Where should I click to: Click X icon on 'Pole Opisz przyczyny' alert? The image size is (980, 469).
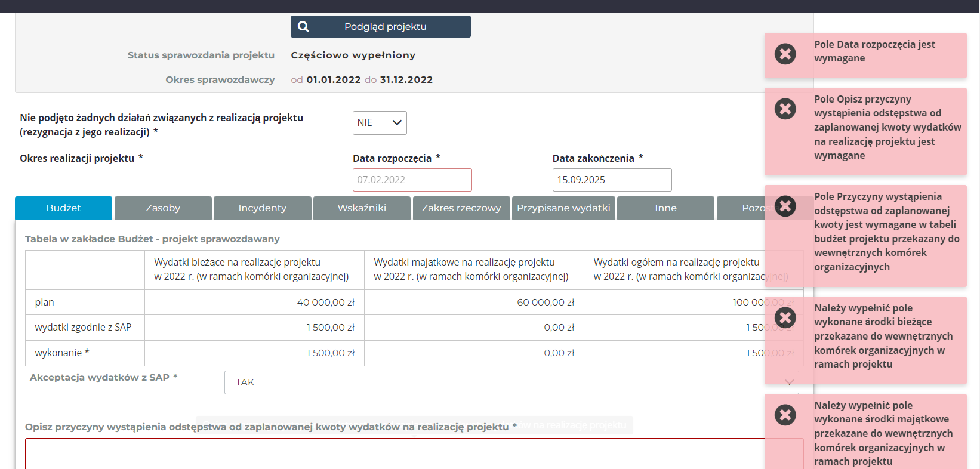[x=785, y=109]
